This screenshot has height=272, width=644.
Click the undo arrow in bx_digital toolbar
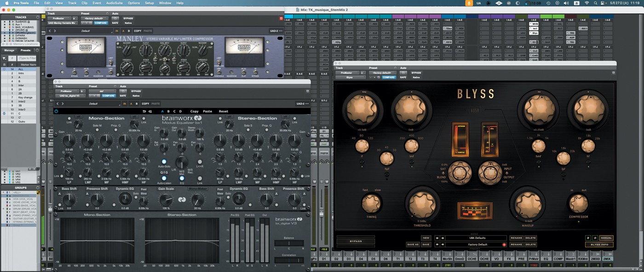[x=144, y=111]
